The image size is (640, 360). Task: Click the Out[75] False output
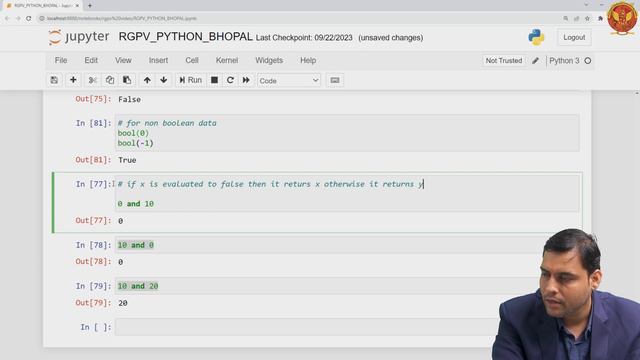click(129, 99)
